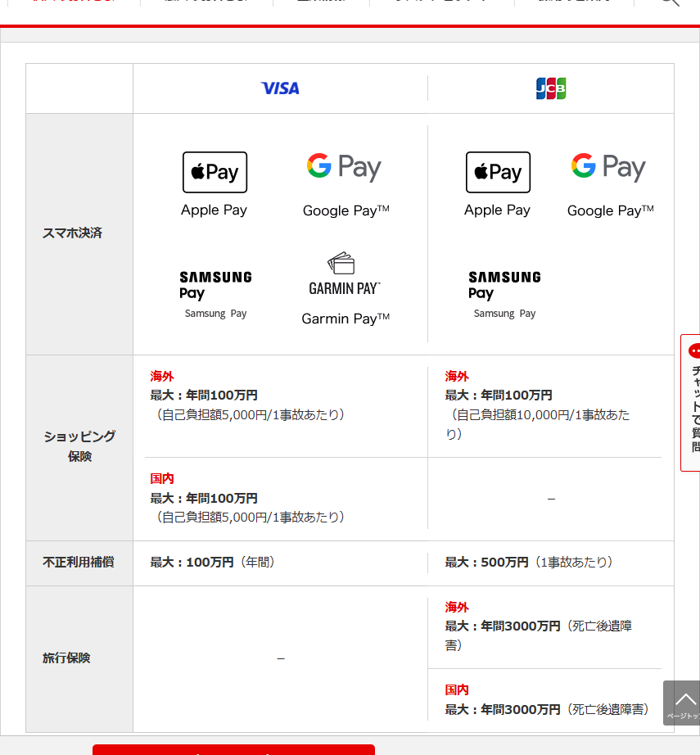Go back to page top arrow button
The height and width of the screenshot is (755, 700).
pos(682,703)
